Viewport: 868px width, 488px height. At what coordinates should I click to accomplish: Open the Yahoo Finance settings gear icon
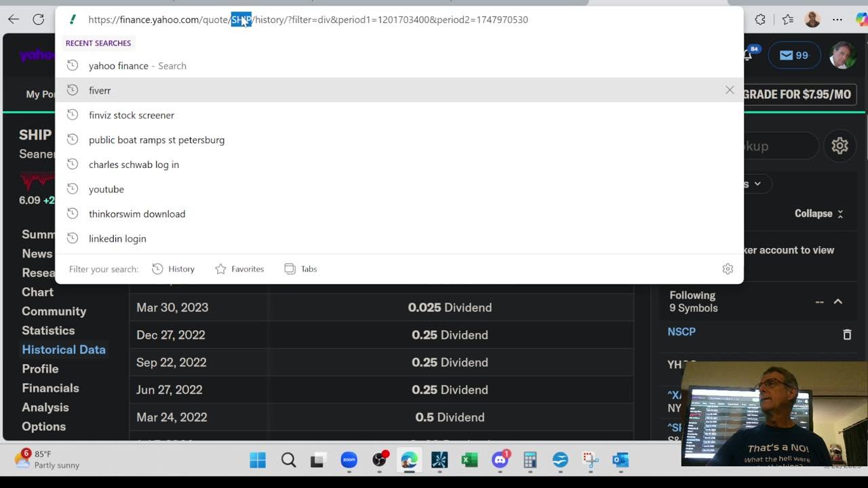pos(840,146)
